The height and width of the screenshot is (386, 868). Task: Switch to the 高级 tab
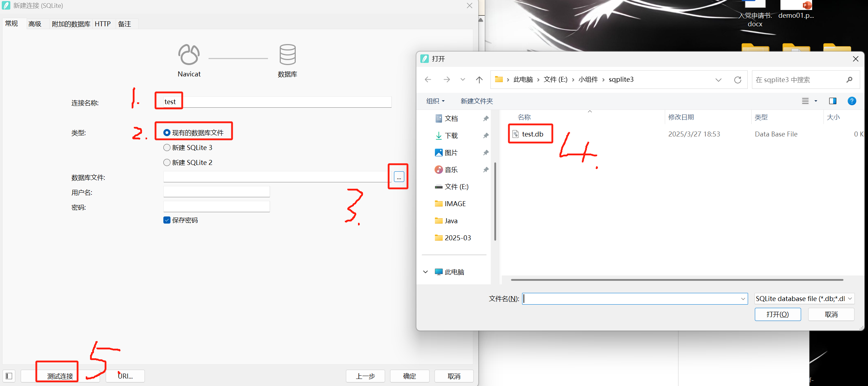(x=35, y=24)
